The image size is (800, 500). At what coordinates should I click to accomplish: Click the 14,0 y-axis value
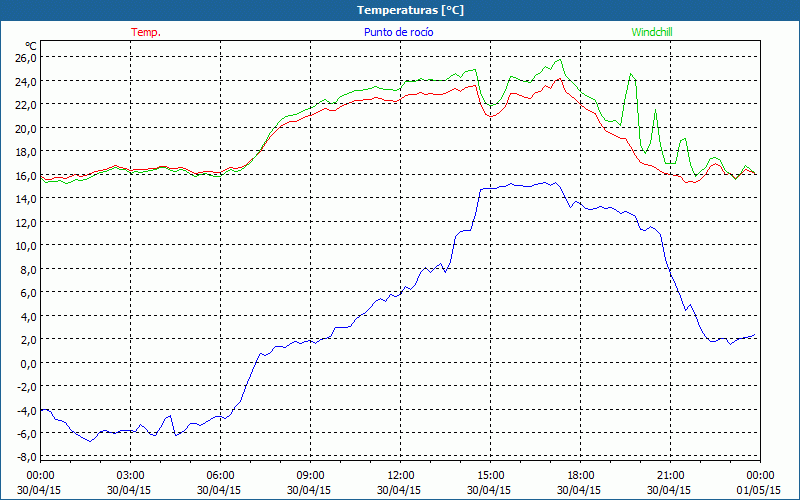[26, 199]
